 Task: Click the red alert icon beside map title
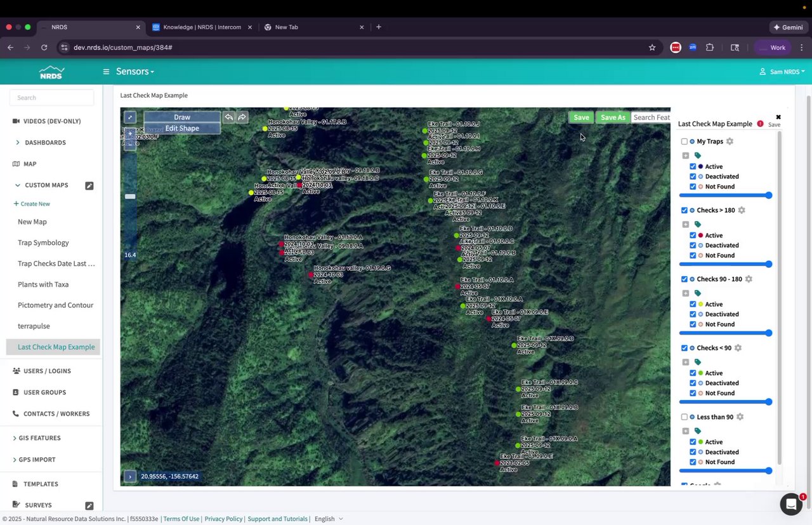point(760,124)
